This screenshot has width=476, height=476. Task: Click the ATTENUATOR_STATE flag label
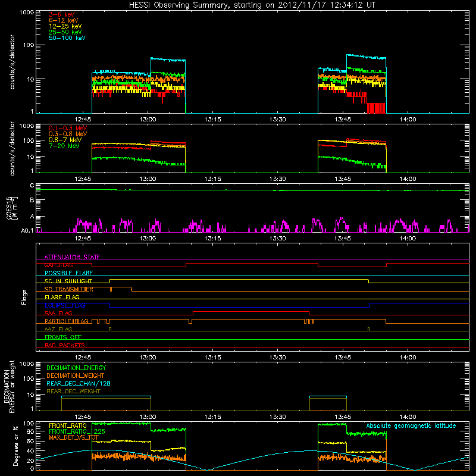72,257
